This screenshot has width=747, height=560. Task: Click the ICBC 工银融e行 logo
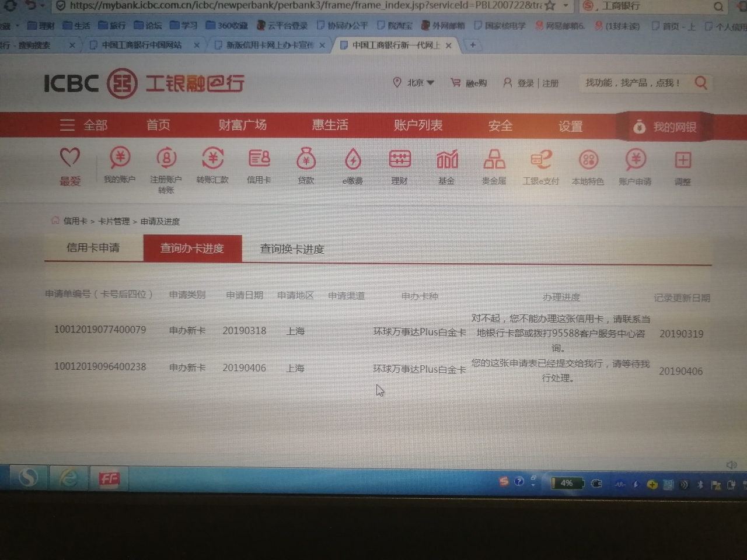[x=144, y=83]
